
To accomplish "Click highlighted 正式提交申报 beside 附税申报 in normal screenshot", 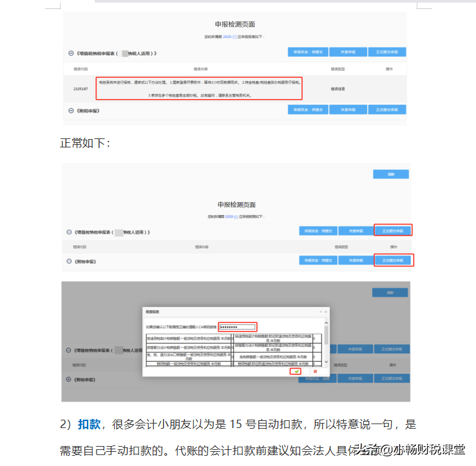I will click(393, 260).
